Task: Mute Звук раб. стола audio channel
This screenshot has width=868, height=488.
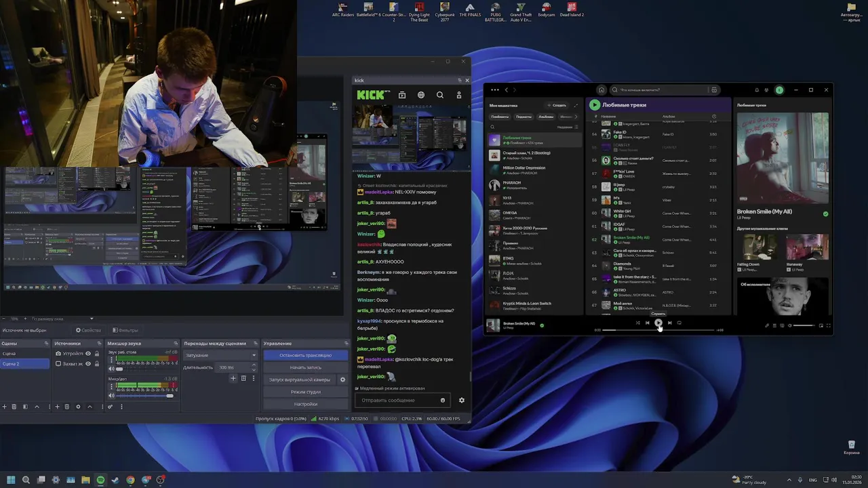Action: 112,369
